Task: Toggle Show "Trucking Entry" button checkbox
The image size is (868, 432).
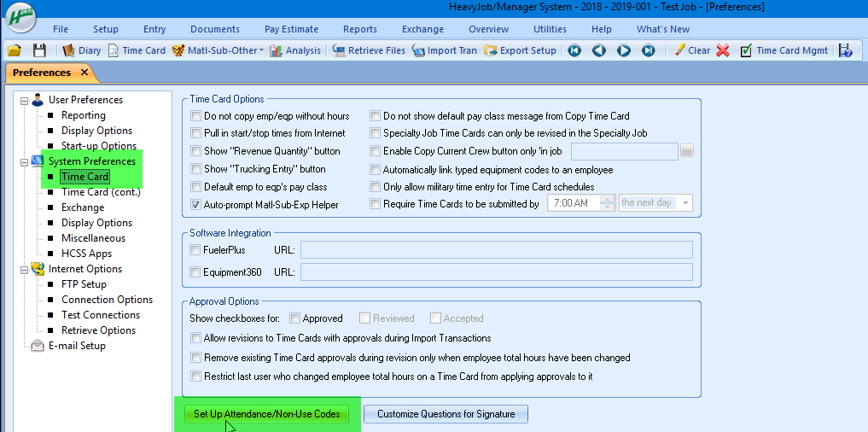Action: (x=195, y=169)
